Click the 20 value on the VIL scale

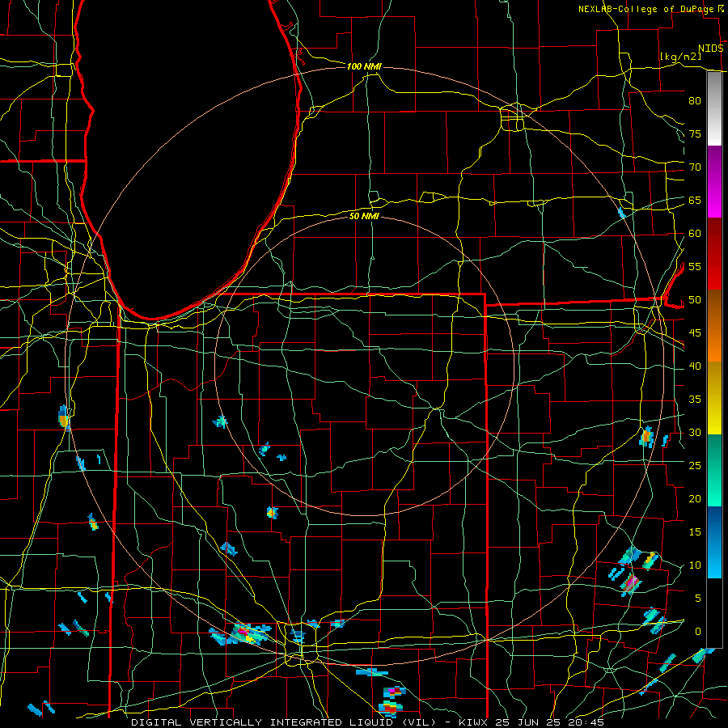[695, 498]
